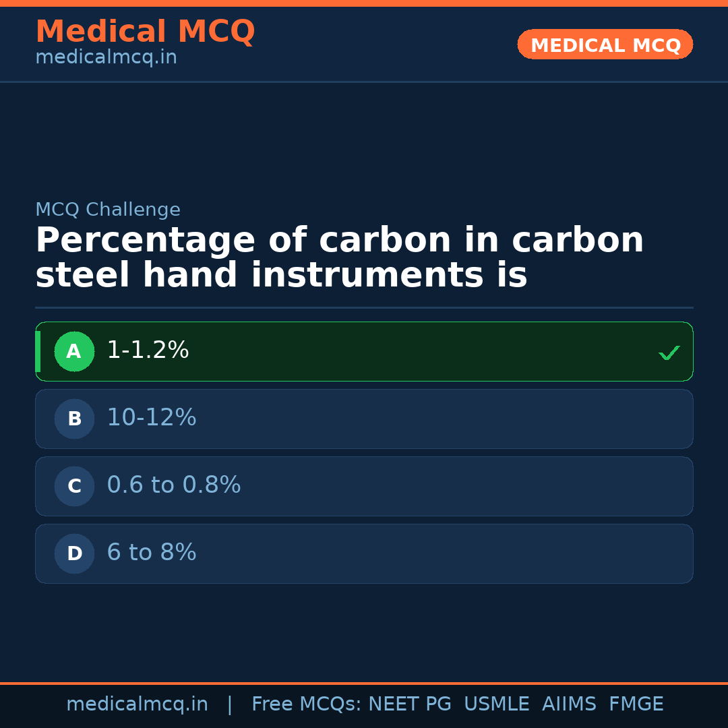Select USMLE in the footer
This screenshot has height=728, width=728.
496,704
